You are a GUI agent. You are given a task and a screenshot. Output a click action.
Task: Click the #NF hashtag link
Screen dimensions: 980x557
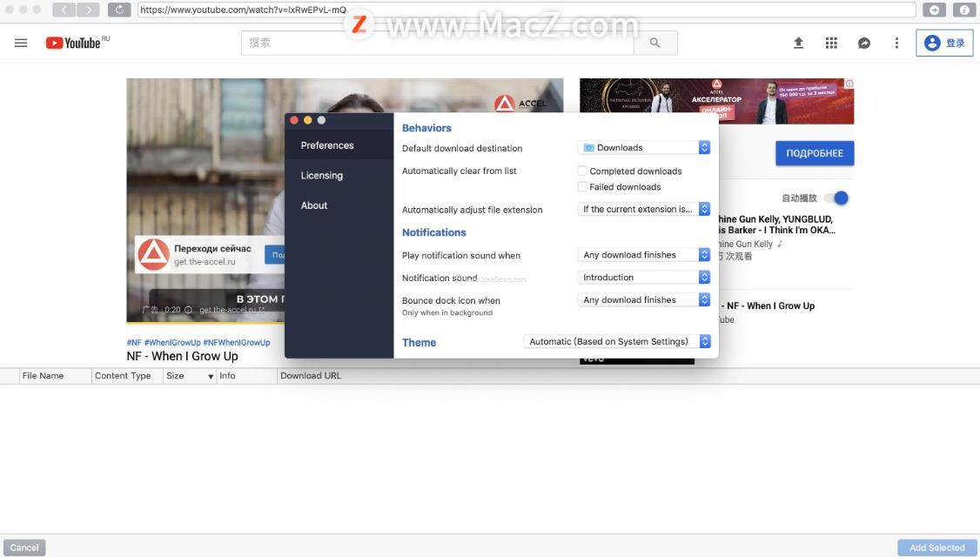tap(134, 343)
